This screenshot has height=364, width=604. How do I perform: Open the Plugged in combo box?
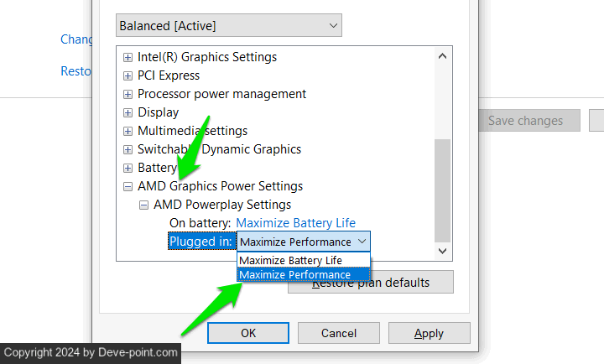303,242
